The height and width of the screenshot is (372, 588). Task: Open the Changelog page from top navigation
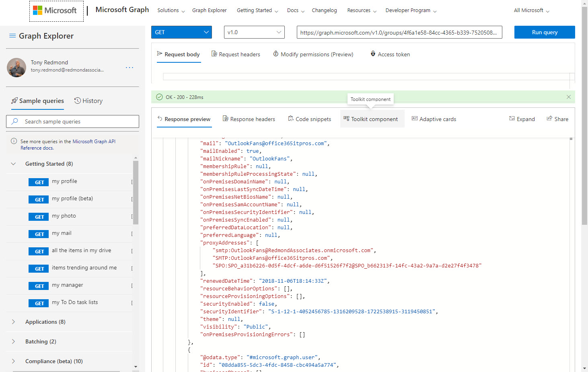click(x=324, y=10)
